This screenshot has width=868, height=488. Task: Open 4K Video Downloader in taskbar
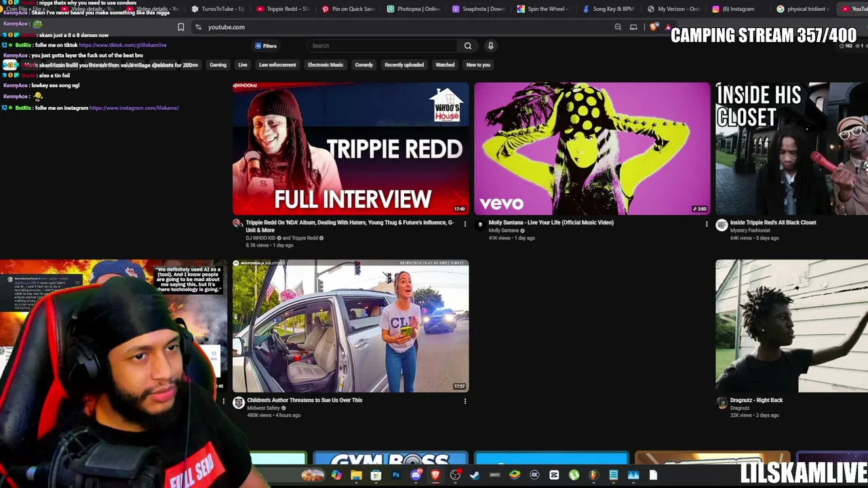pyautogui.click(x=534, y=475)
